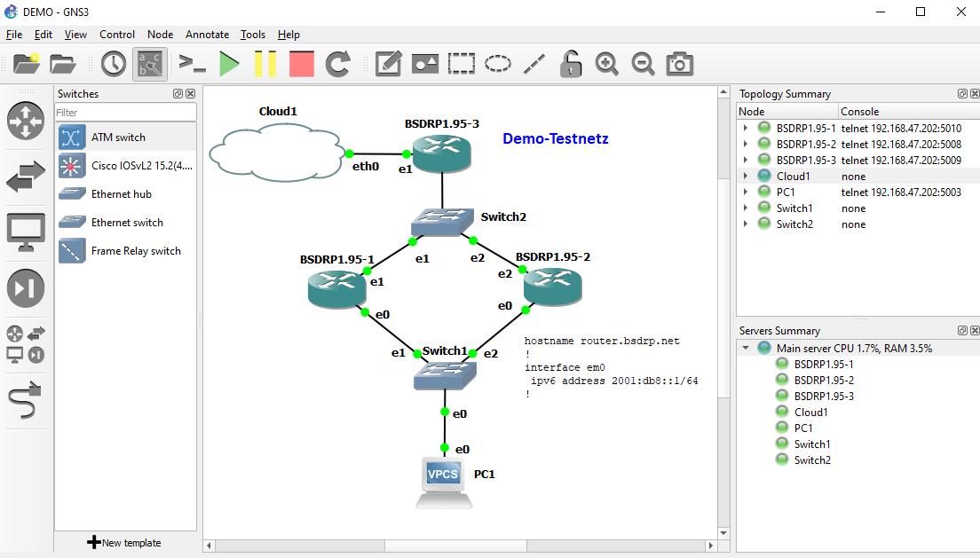Toggle lock items padlock icon

[571, 64]
